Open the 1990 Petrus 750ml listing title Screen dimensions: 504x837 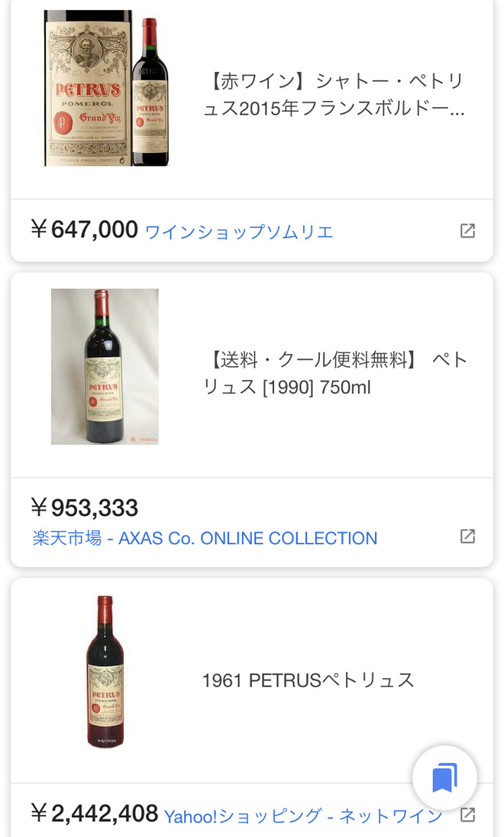(x=334, y=373)
